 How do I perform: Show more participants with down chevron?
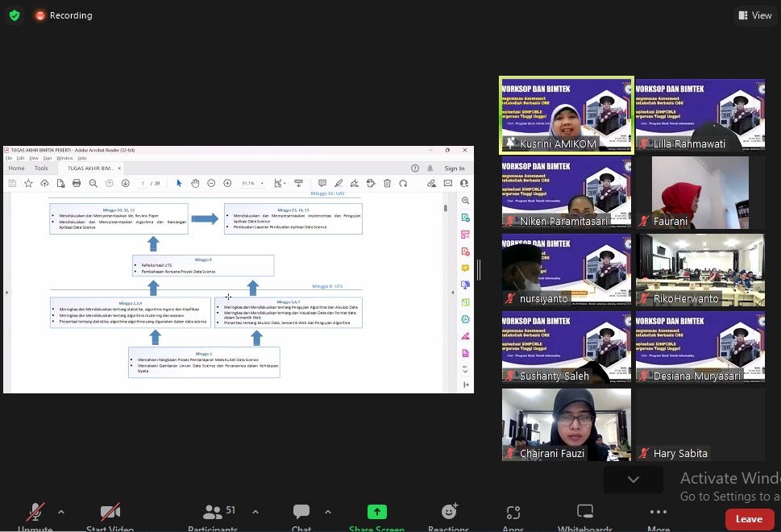click(x=633, y=479)
